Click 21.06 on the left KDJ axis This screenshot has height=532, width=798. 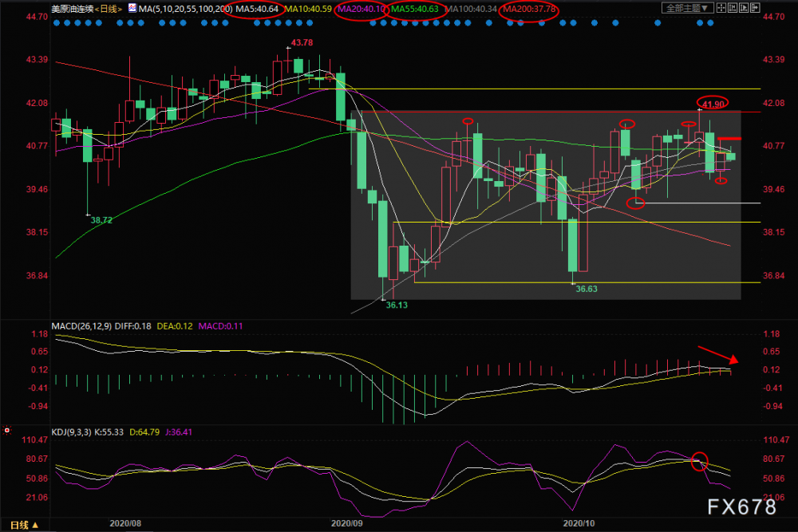point(38,498)
